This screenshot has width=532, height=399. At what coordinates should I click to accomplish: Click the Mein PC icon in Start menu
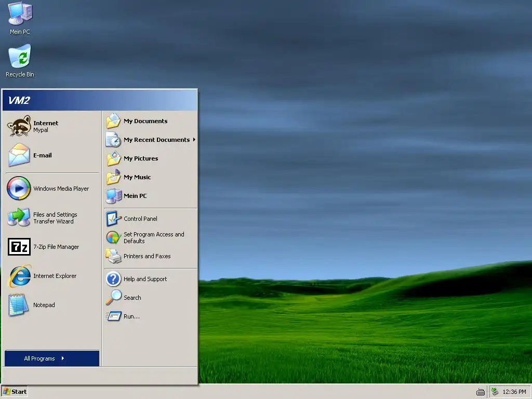113,196
